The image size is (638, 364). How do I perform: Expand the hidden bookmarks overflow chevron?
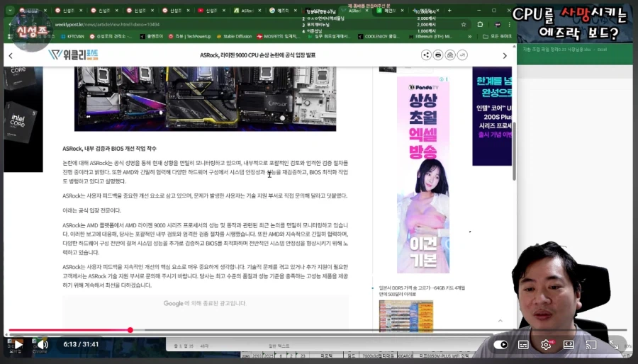point(470,37)
